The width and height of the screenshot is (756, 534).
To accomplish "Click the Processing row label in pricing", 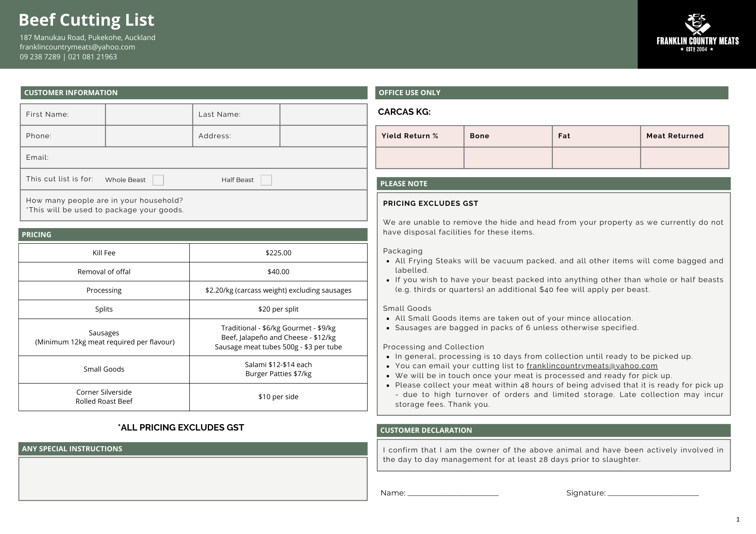I will pos(104,290).
